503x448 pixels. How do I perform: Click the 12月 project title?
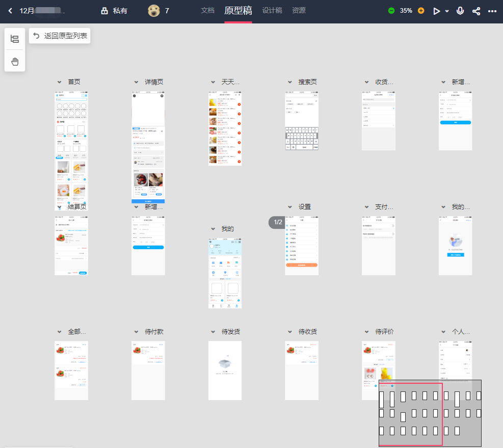42,11
